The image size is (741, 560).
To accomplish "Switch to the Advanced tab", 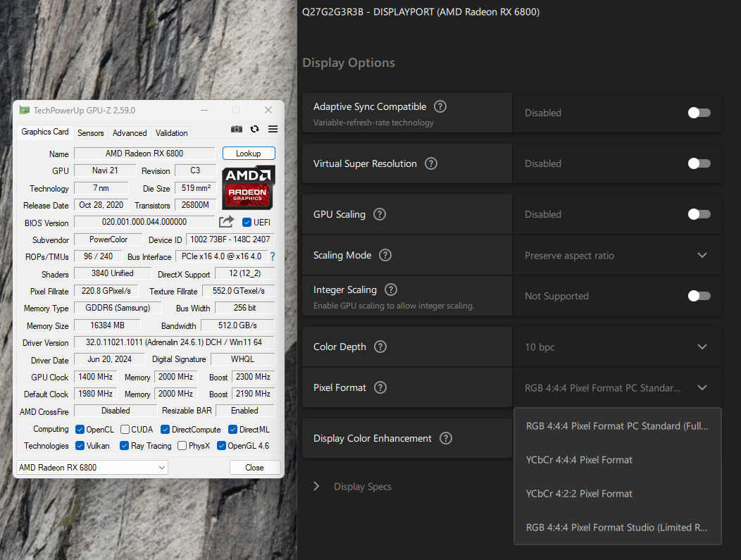I will [130, 133].
